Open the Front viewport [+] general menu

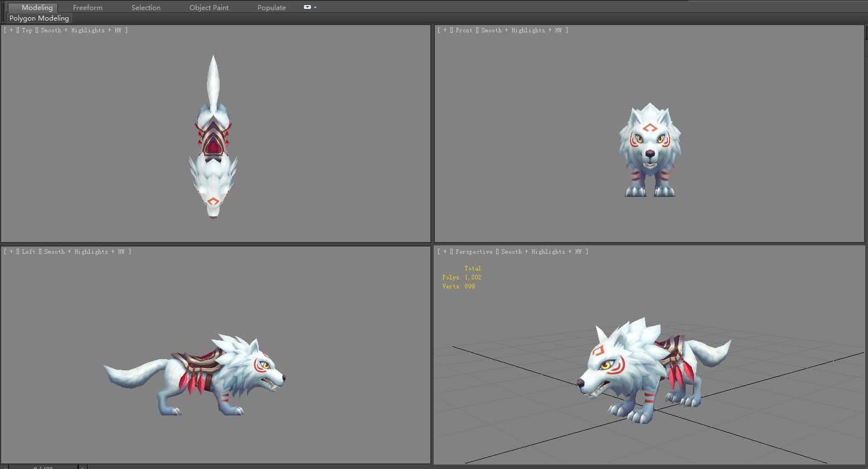pos(445,30)
